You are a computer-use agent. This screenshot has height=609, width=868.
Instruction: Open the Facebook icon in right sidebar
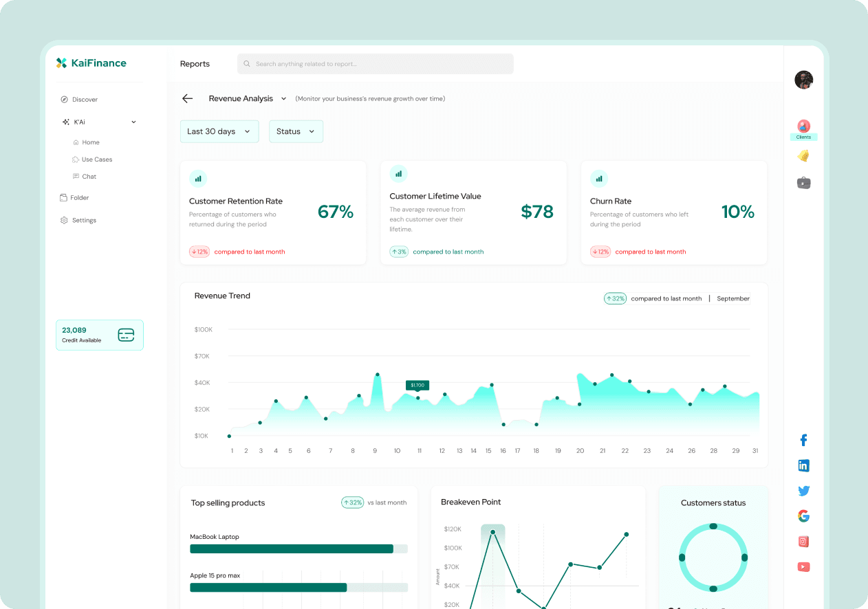[x=803, y=441]
